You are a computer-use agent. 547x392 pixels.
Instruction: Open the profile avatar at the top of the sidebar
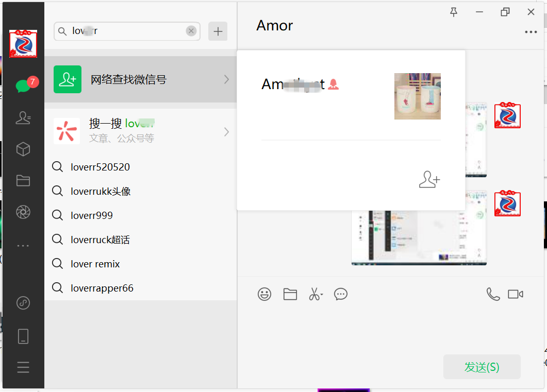(23, 44)
